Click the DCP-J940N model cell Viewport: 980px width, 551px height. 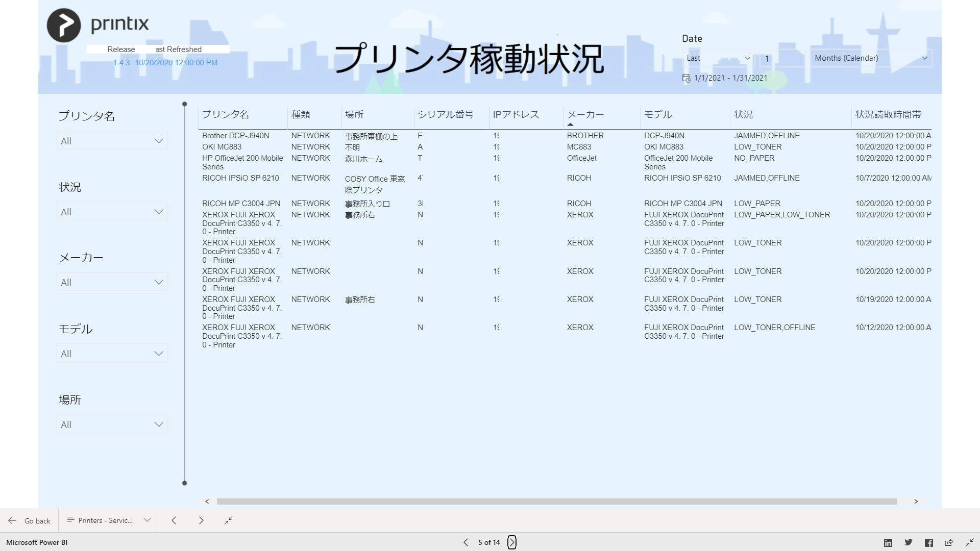coord(664,136)
